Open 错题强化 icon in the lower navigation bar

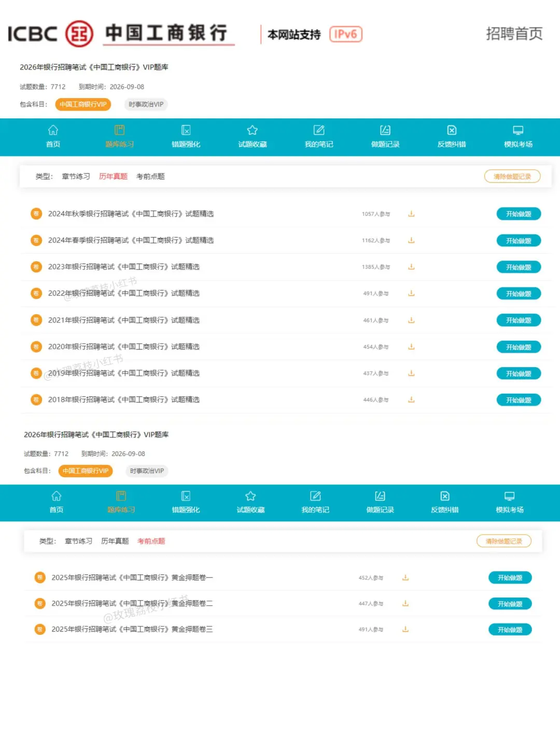[186, 496]
